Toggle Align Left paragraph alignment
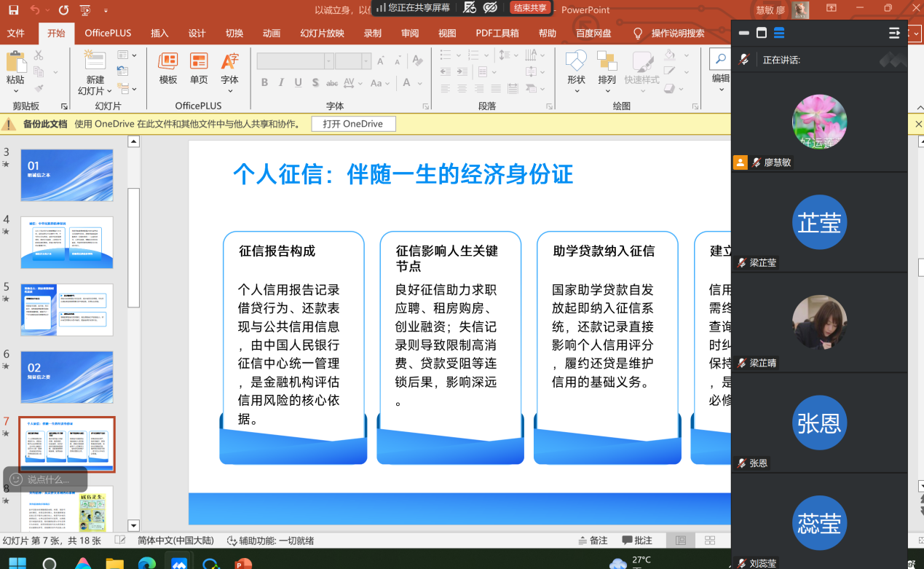The height and width of the screenshot is (569, 924). pyautogui.click(x=446, y=88)
